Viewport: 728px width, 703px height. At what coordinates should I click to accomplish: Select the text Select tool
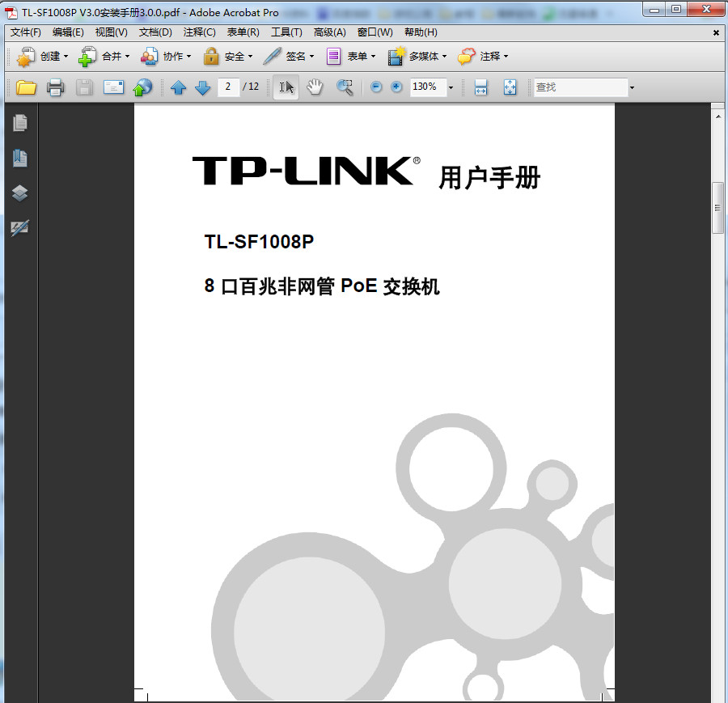286,87
